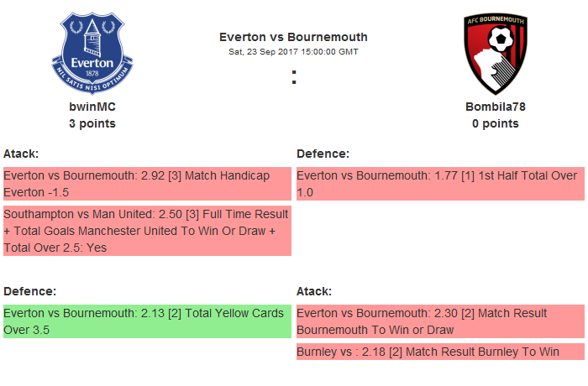Screen dimensions: 588x386
Task: Click the colon score separator
Action: [294, 77]
